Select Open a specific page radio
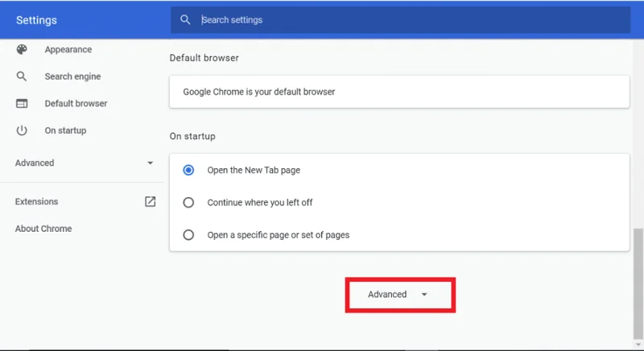This screenshot has height=351, width=644. coord(188,235)
